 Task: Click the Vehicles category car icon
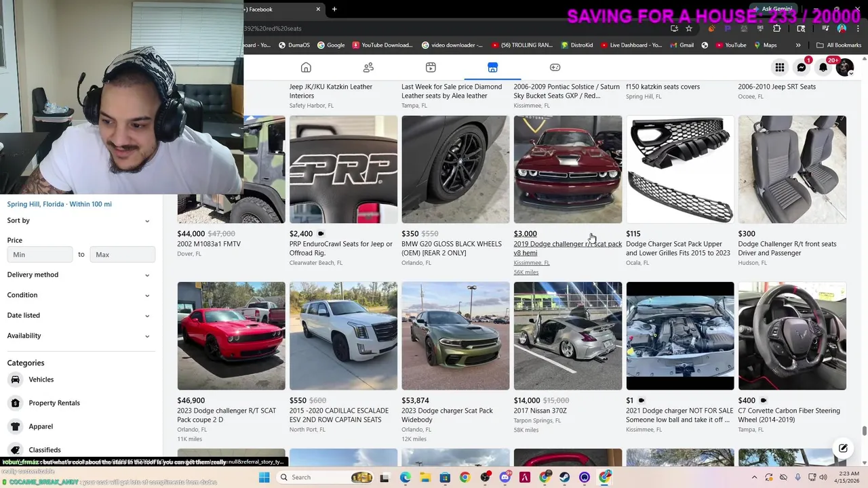tap(15, 380)
